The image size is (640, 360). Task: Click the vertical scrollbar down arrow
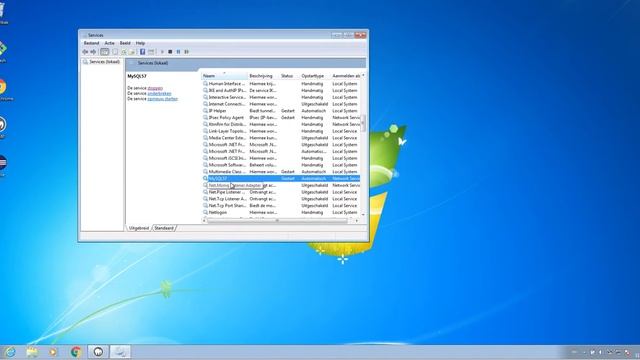tap(363, 214)
